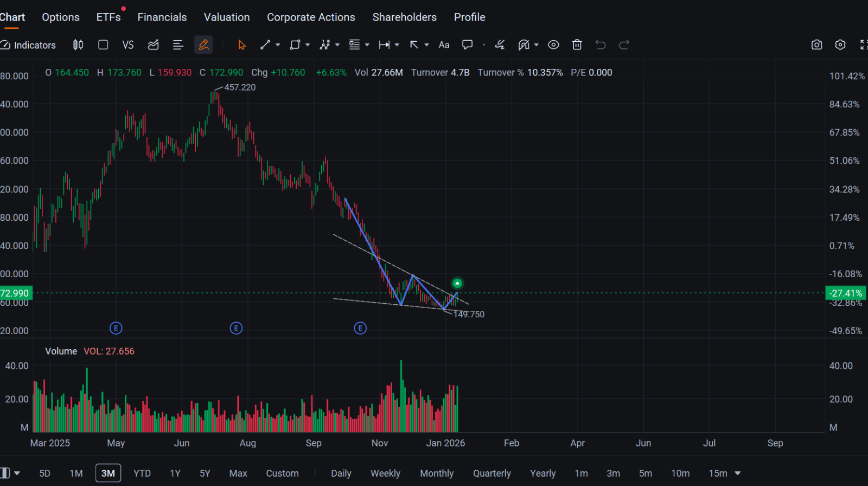The width and height of the screenshot is (868, 486).
Task: Choose the Custom date range
Action: point(282,473)
